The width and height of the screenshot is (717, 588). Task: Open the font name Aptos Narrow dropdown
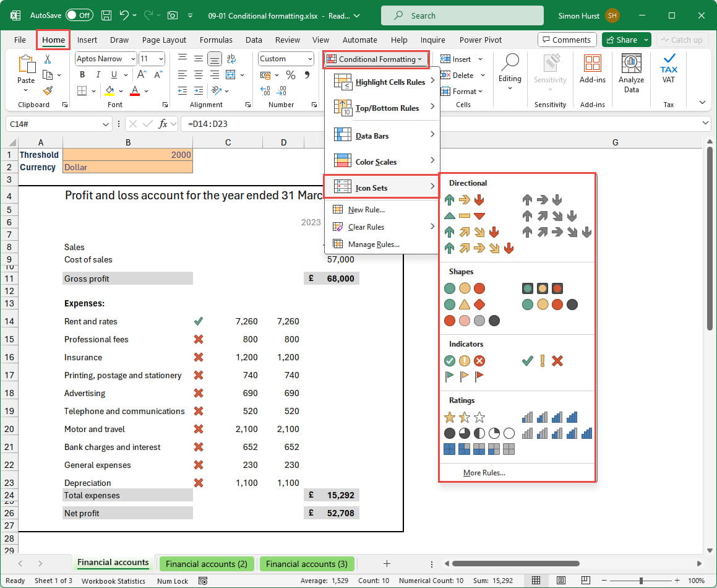pyautogui.click(x=133, y=59)
